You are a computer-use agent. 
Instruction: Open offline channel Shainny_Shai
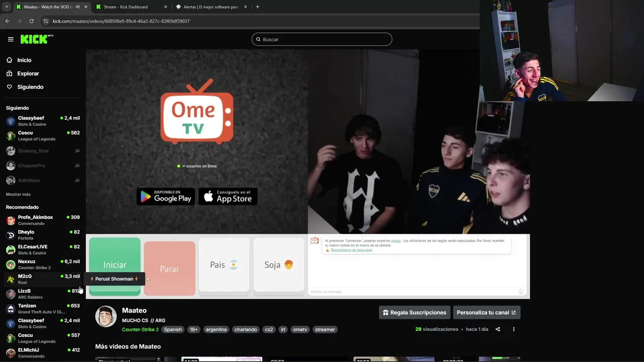pos(43,151)
